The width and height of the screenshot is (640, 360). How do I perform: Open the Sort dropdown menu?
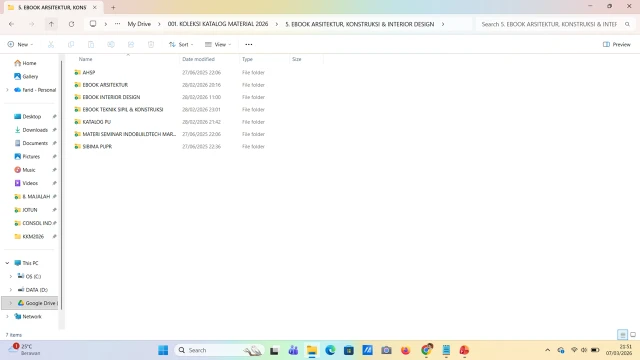coord(181,44)
